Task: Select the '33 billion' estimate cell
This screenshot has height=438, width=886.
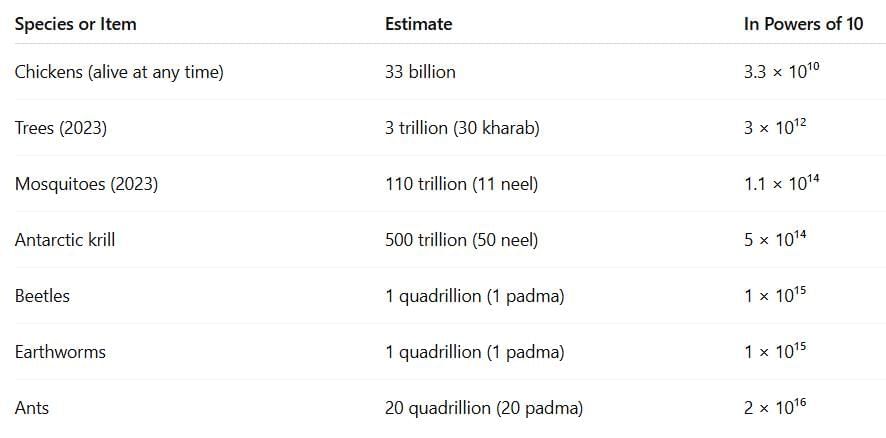Action: point(420,72)
